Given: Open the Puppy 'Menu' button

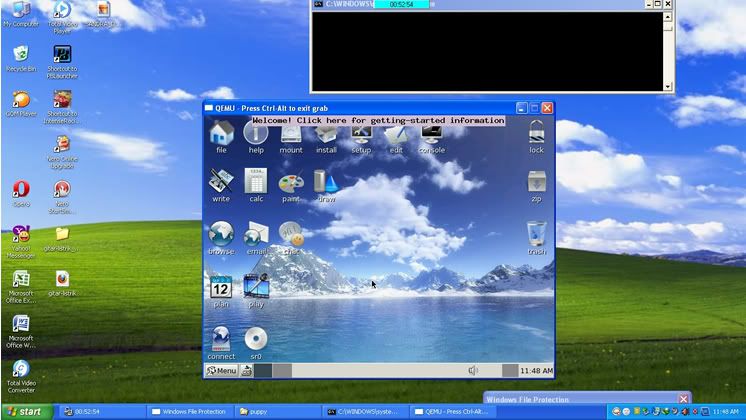Looking at the screenshot, I should tap(222, 371).
